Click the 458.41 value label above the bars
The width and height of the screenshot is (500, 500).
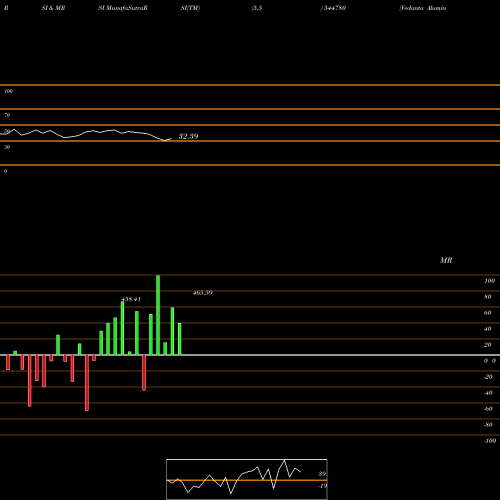pyautogui.click(x=131, y=299)
